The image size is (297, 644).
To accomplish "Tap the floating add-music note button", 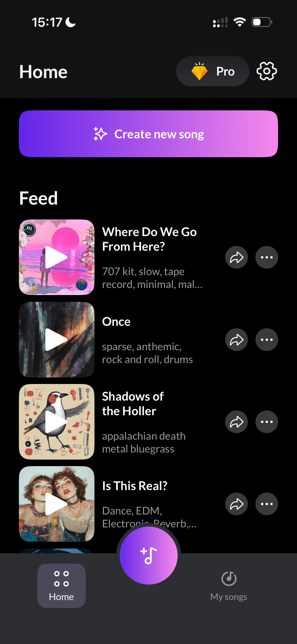I will pos(149,555).
